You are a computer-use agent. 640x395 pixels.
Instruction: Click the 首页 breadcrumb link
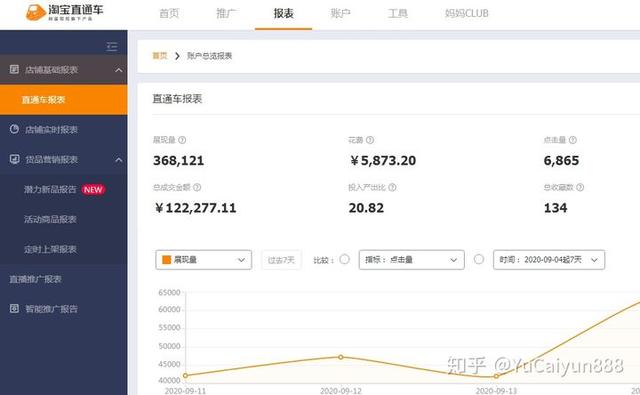tap(160, 55)
